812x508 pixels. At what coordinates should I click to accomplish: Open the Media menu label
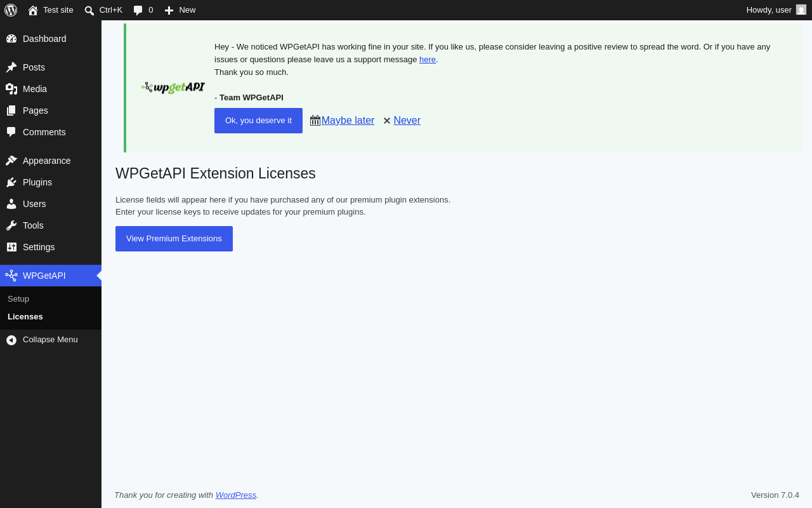coord(35,89)
